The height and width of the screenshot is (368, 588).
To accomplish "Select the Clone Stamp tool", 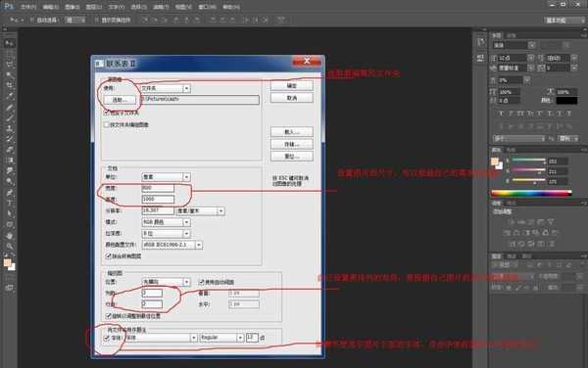I will [x=9, y=129].
